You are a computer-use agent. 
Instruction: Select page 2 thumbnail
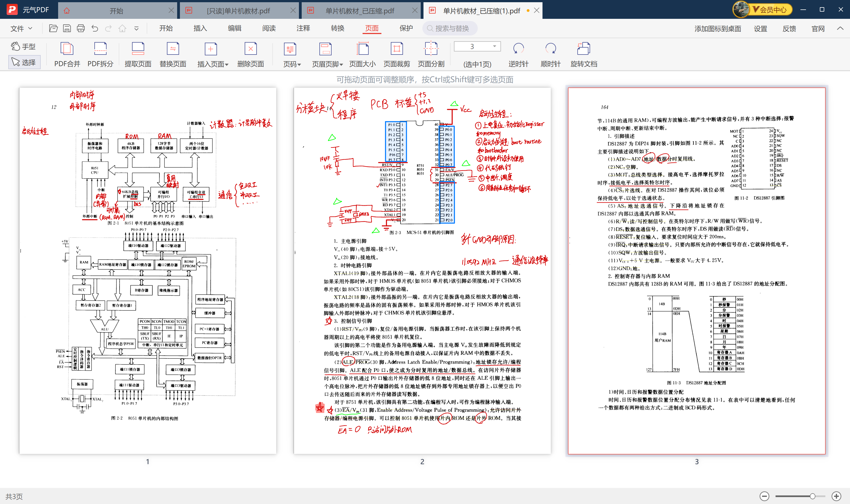click(x=422, y=271)
